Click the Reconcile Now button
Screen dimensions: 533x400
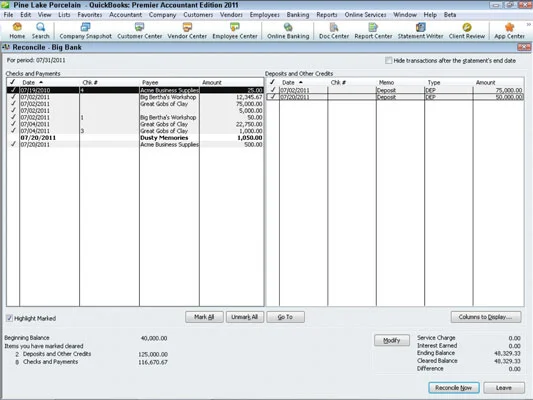tap(454, 388)
